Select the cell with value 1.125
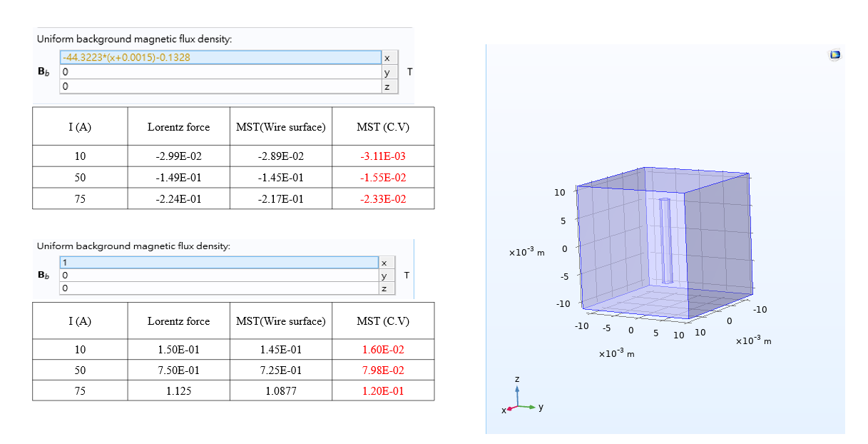 pyautogui.click(x=178, y=391)
